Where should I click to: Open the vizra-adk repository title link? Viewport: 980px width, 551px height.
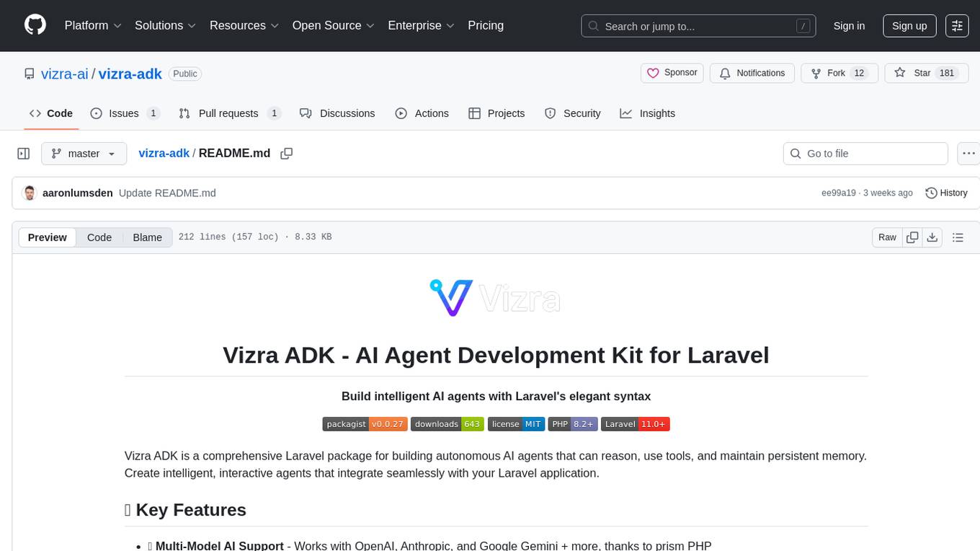pyautogui.click(x=130, y=74)
